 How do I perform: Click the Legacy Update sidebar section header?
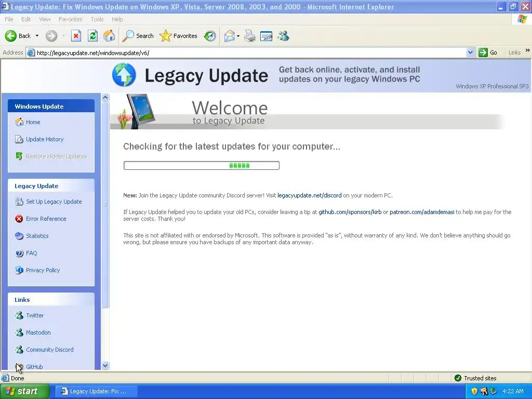tap(51, 186)
